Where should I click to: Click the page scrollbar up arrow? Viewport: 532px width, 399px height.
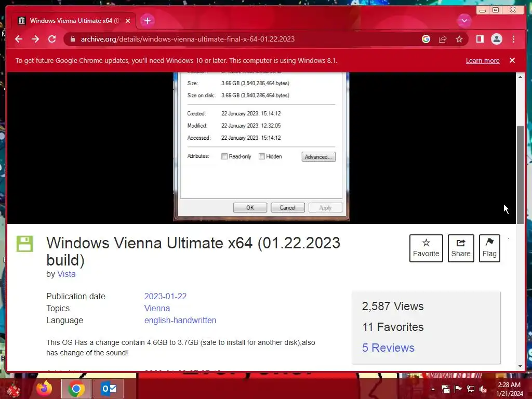[x=520, y=77]
